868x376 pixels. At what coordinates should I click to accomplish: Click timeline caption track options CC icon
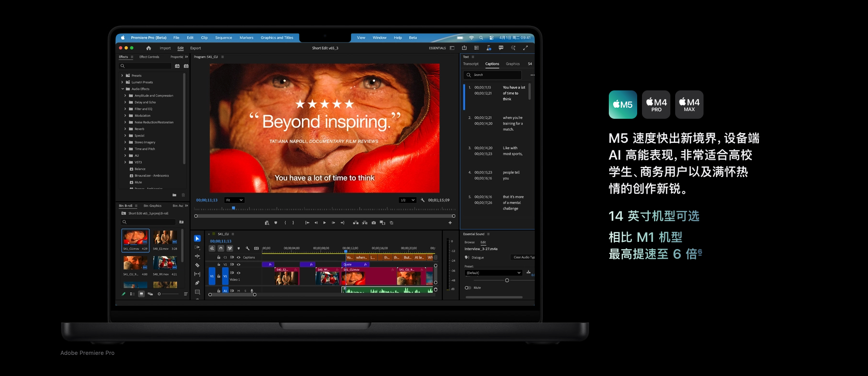pyautogui.click(x=256, y=248)
